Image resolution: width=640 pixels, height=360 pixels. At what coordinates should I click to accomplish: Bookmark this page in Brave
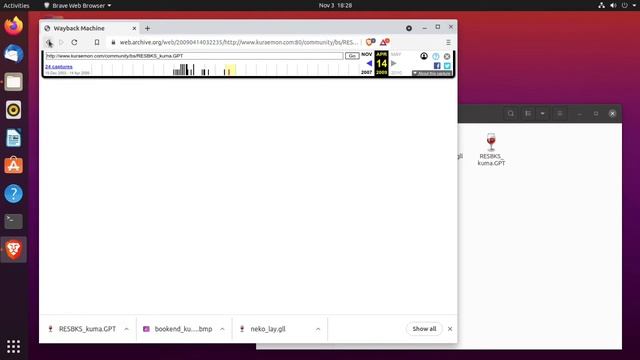(x=97, y=42)
